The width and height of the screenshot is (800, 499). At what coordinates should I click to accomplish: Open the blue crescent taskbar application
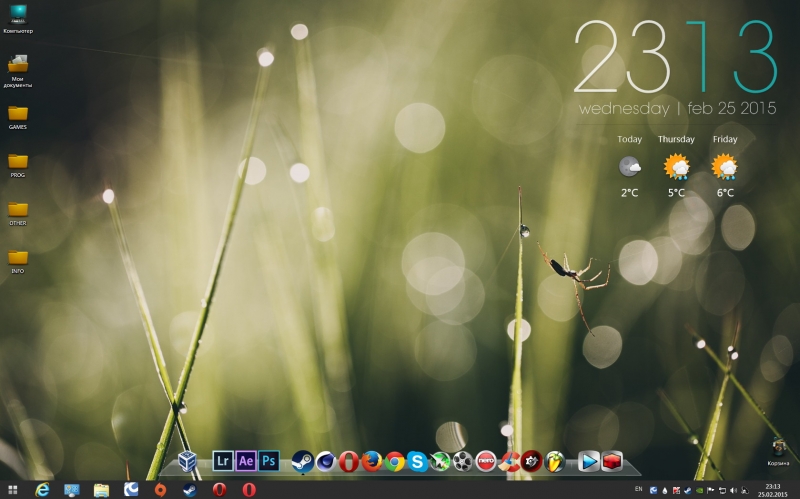[x=131, y=490]
